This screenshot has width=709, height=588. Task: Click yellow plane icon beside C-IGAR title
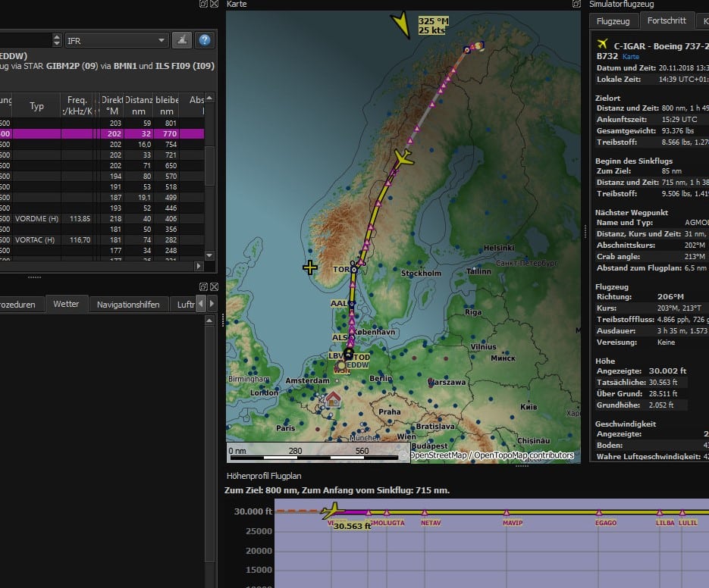[x=604, y=43]
